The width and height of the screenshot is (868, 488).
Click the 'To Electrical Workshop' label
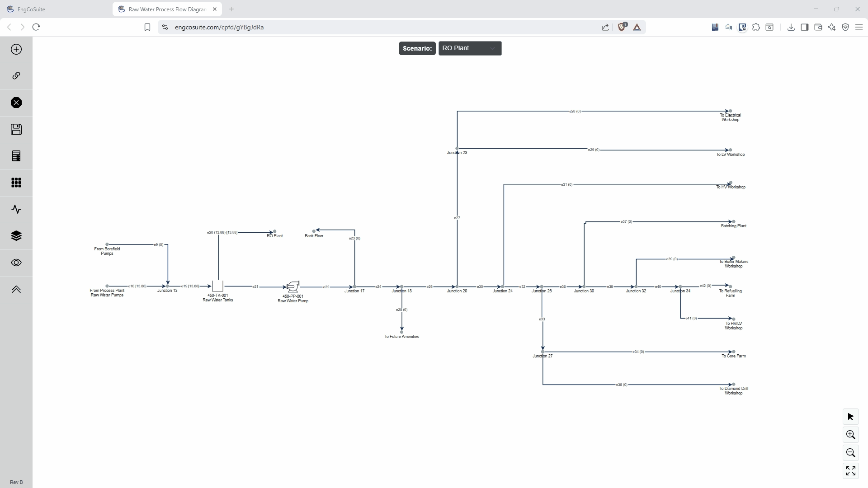[x=730, y=117]
